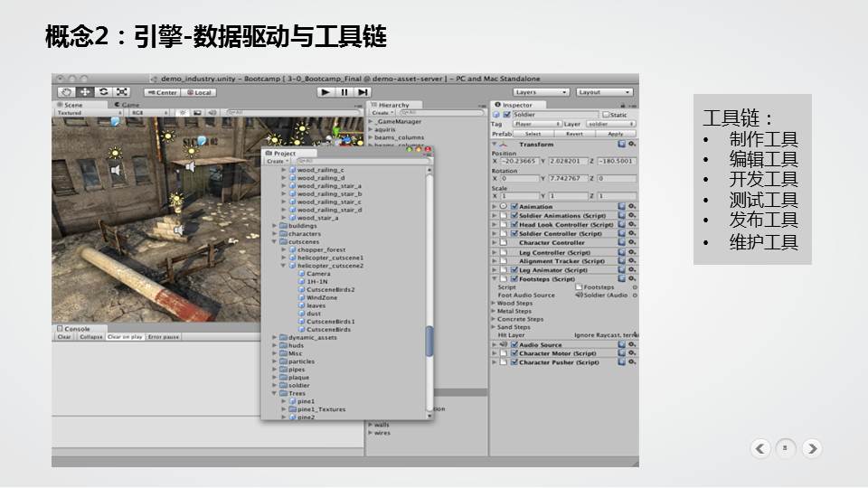Go to the previous slide arrow
The image size is (868, 488).
(x=760, y=448)
